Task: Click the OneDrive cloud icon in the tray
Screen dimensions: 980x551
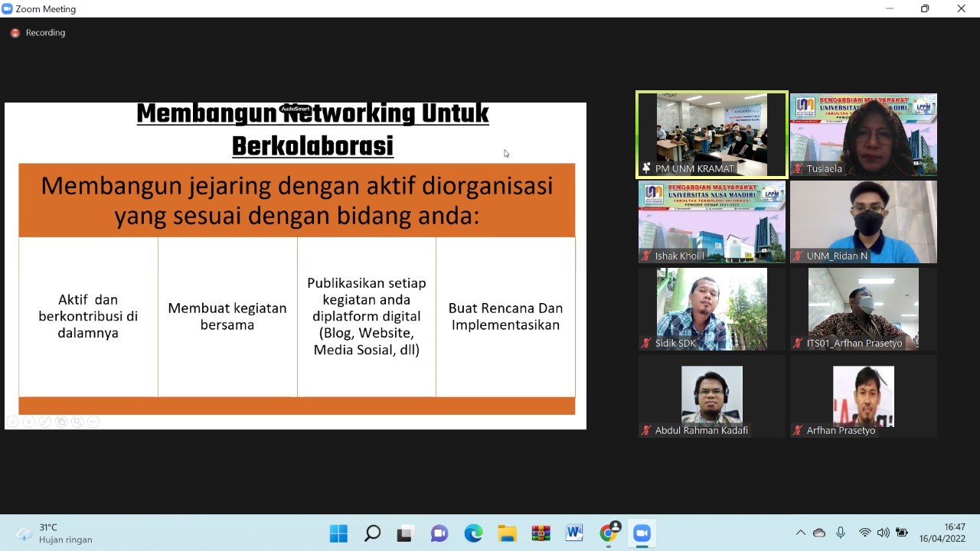Action: tap(819, 533)
